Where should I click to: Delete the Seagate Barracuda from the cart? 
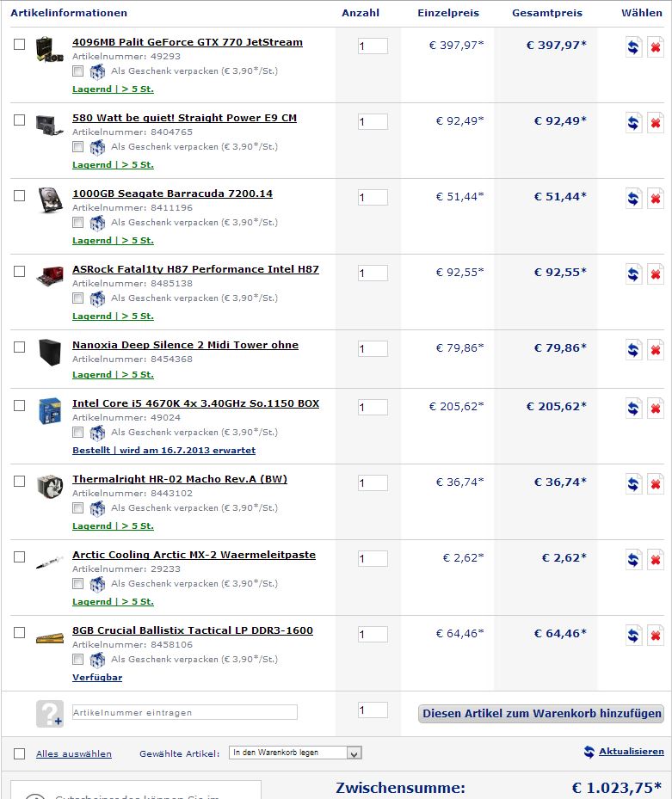point(655,199)
